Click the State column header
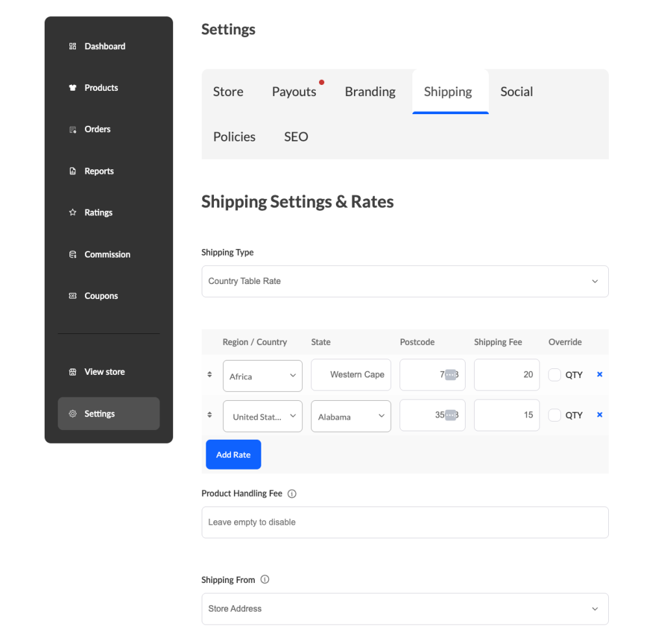The image size is (664, 644). click(x=320, y=342)
